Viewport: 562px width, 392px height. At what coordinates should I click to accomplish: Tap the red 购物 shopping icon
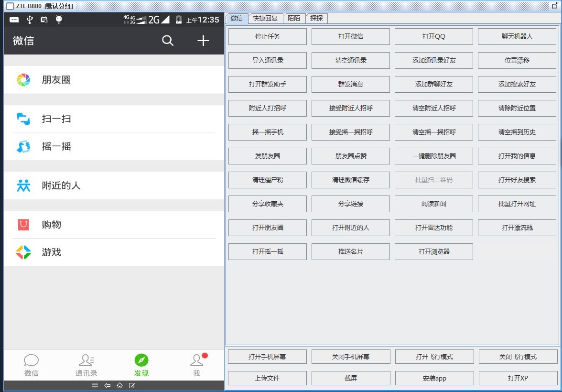coord(23,225)
